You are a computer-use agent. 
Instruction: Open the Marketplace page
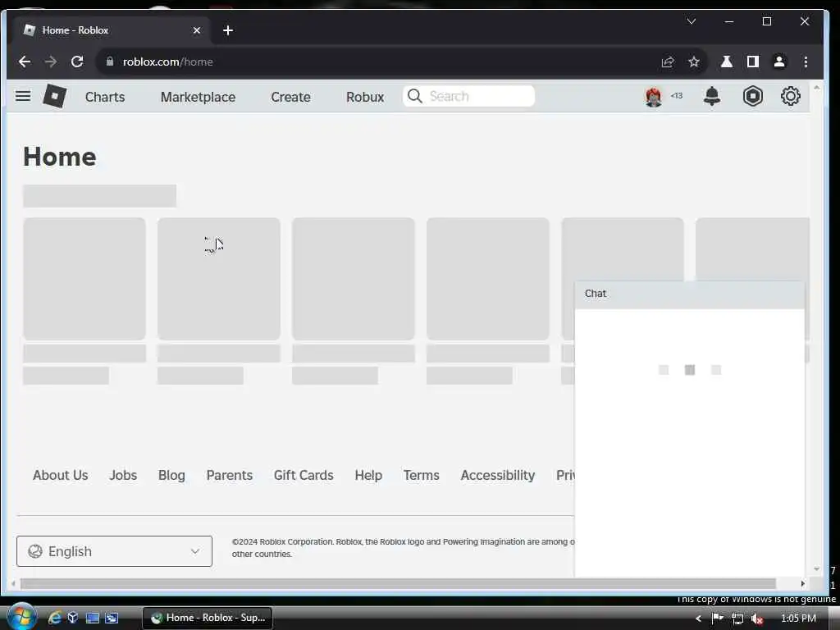point(198,97)
